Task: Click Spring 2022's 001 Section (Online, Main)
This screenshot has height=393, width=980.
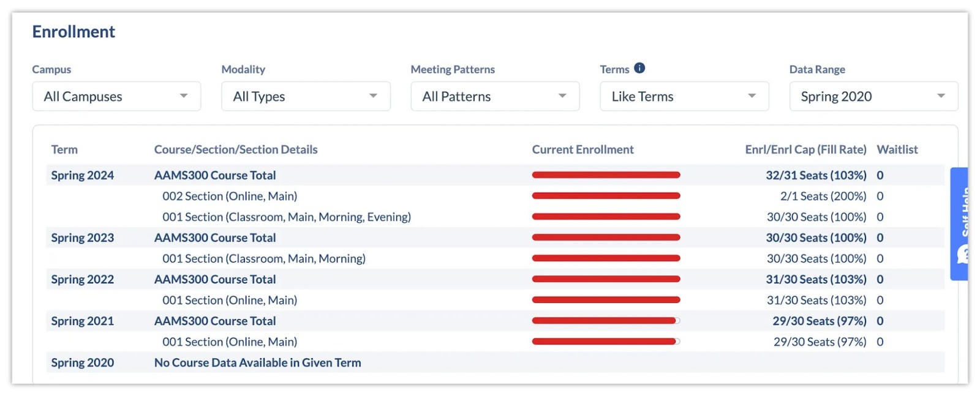Action: coord(230,300)
